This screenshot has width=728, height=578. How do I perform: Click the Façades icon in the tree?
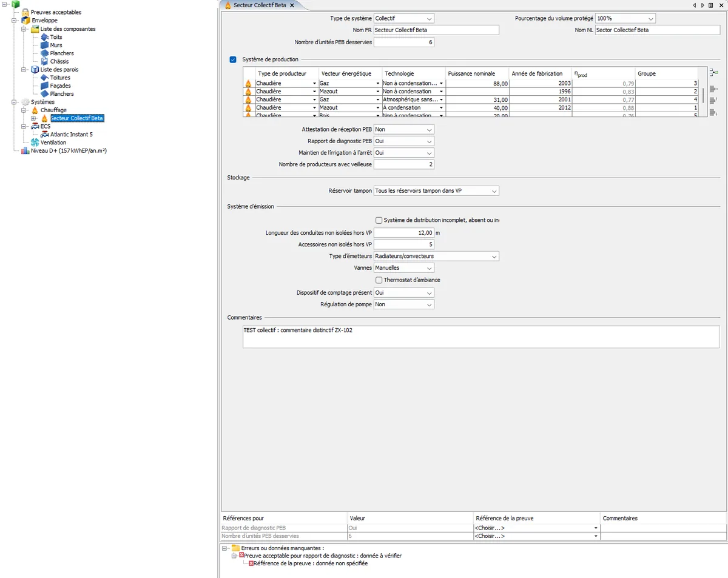(44, 86)
